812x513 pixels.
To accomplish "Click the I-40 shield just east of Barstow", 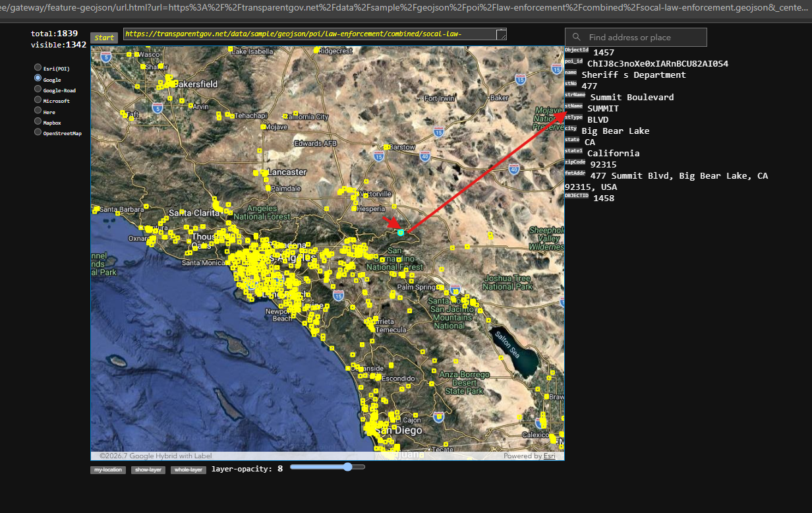I will (x=424, y=156).
